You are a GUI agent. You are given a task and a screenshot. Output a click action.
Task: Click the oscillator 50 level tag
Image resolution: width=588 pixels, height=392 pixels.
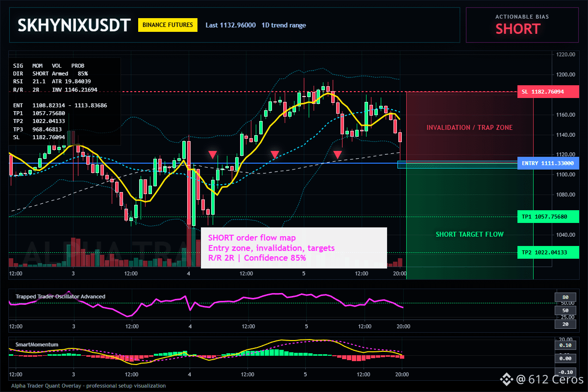pyautogui.click(x=565, y=311)
